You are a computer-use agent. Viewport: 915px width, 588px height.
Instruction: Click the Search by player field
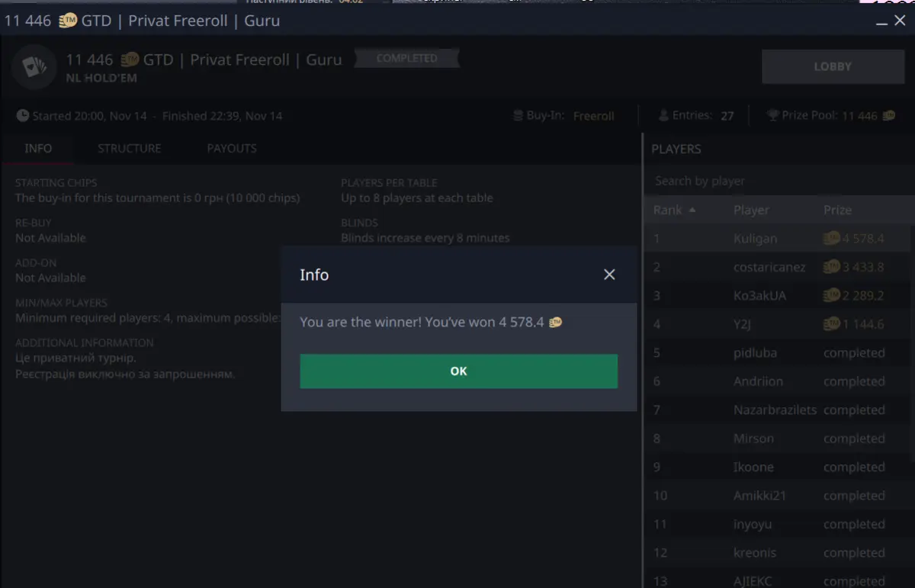coord(778,182)
